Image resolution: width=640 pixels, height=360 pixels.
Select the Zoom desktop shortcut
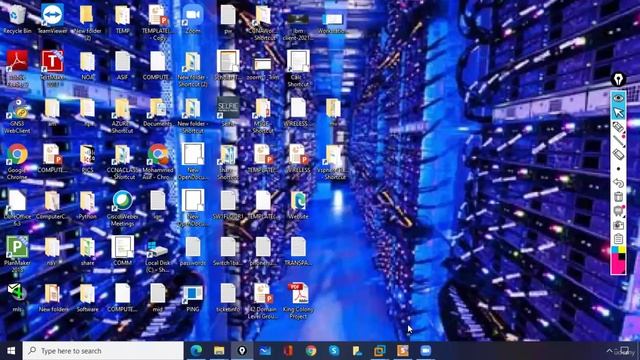click(x=193, y=19)
